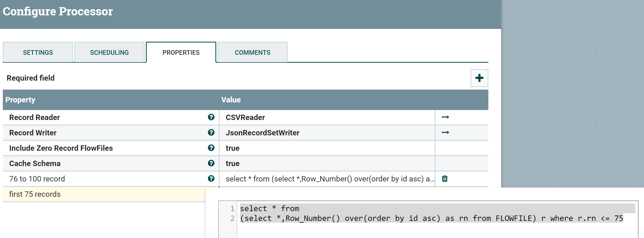Edit Include Zero Record FlowFiles true value
The width and height of the screenshot is (644, 238).
coord(327,148)
